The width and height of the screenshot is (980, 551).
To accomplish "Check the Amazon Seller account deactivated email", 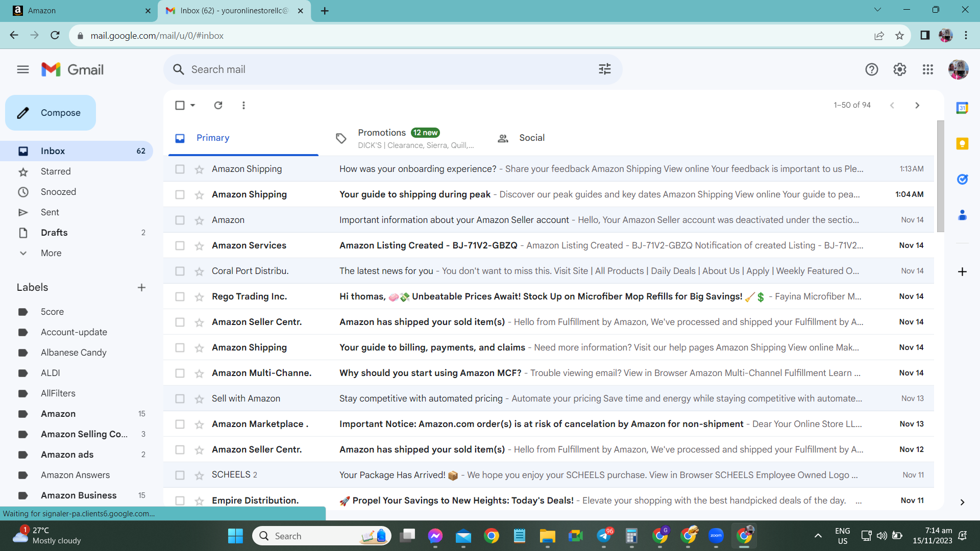I will 180,220.
